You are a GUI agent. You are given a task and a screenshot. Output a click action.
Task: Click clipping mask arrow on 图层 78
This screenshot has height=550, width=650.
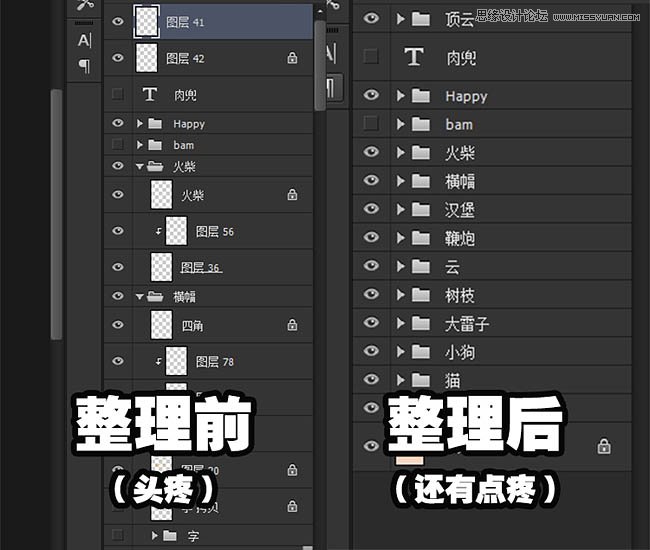pyautogui.click(x=158, y=361)
